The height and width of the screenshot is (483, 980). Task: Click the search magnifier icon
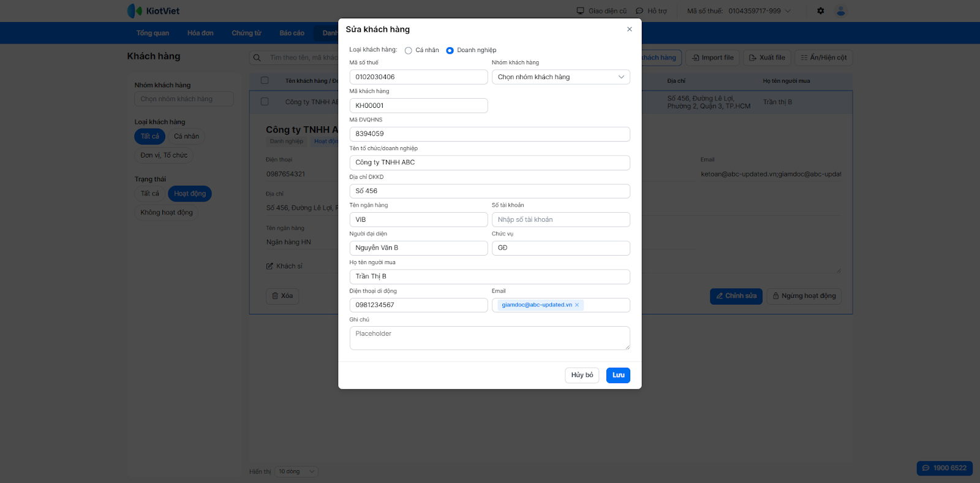point(257,58)
